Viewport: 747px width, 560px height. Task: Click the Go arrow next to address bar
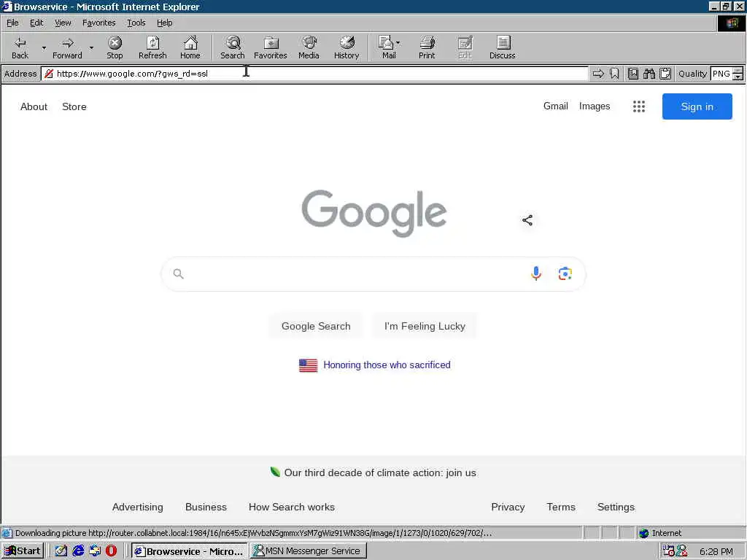[x=598, y=74]
